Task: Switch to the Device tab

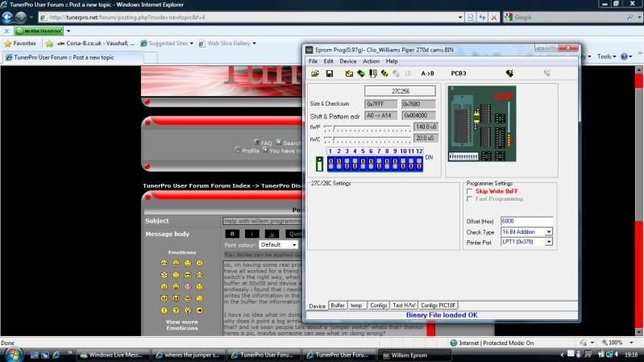Action: pyautogui.click(x=317, y=306)
